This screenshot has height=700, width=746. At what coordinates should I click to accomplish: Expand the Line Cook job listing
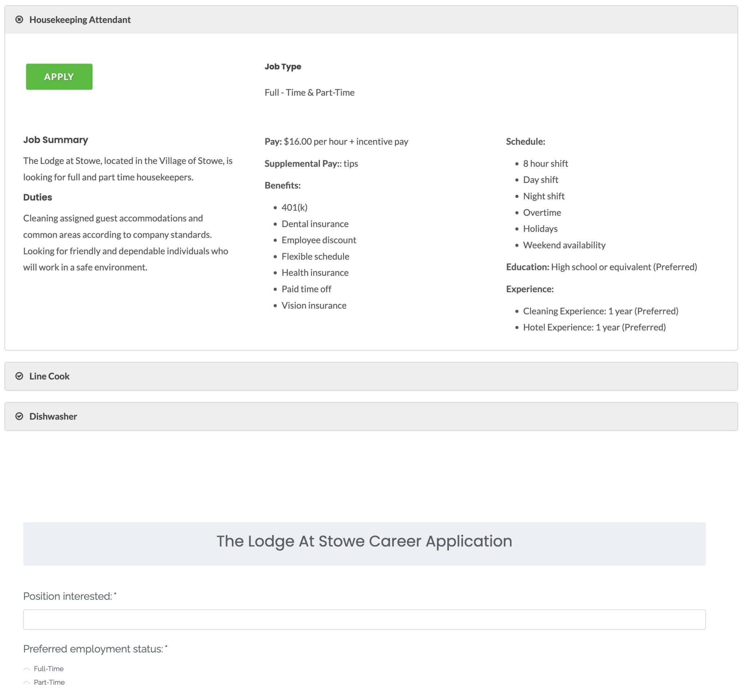[50, 376]
